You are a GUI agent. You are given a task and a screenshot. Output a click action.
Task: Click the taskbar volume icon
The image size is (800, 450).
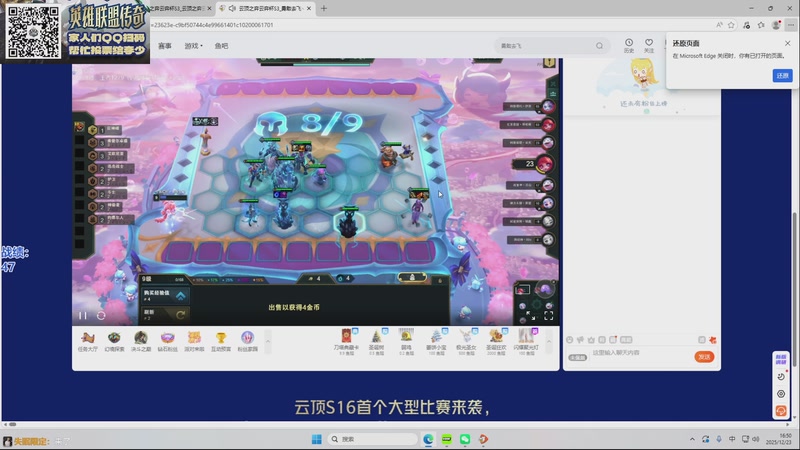[x=756, y=439]
